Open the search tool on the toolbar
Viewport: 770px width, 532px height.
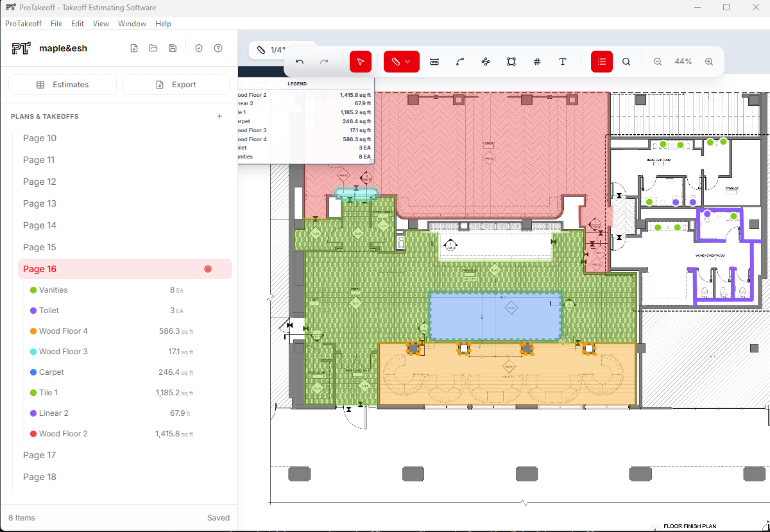click(x=626, y=62)
